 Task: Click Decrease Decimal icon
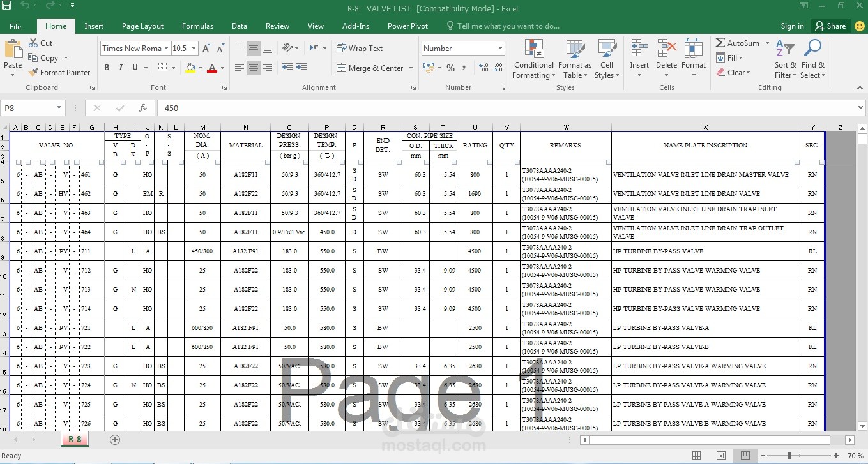(x=498, y=68)
